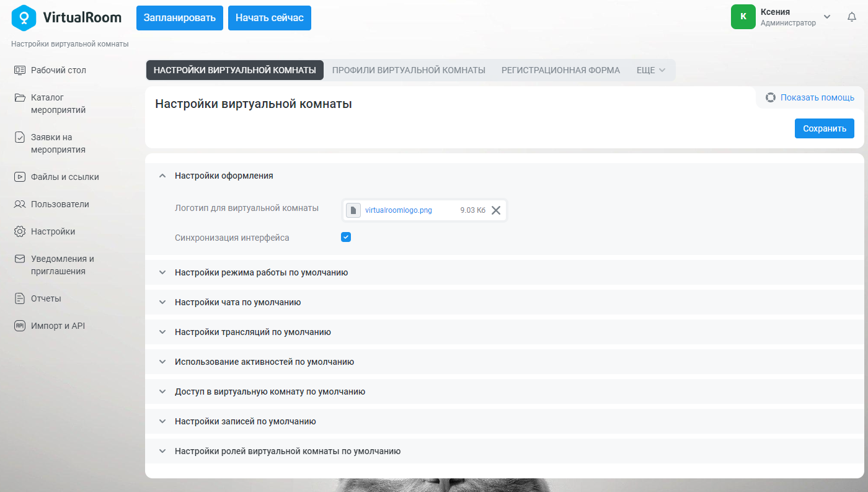Toggle Синхронизация интерфейса checkbox
This screenshot has width=868, height=492.
[x=346, y=237]
